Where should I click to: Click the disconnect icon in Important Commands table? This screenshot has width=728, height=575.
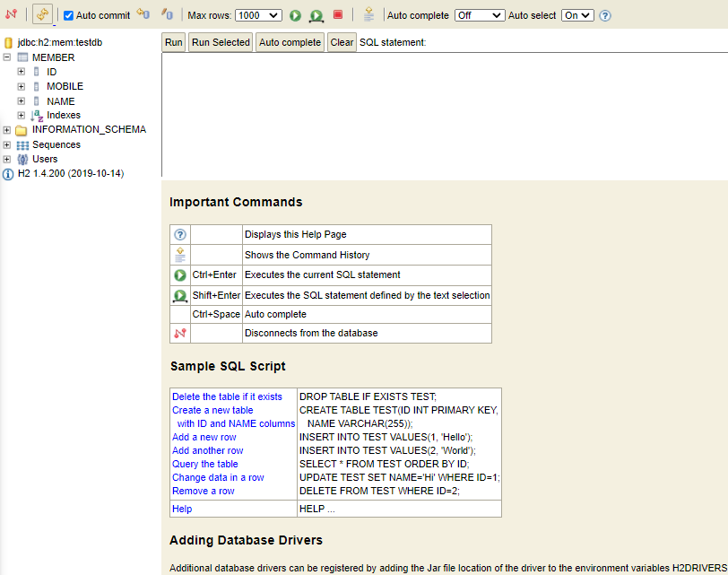180,333
